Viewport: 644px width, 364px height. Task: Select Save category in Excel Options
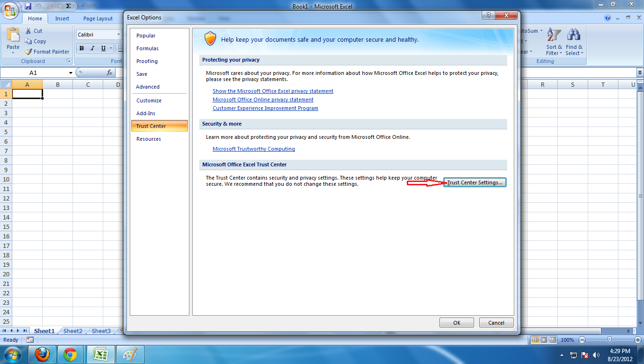click(159, 74)
